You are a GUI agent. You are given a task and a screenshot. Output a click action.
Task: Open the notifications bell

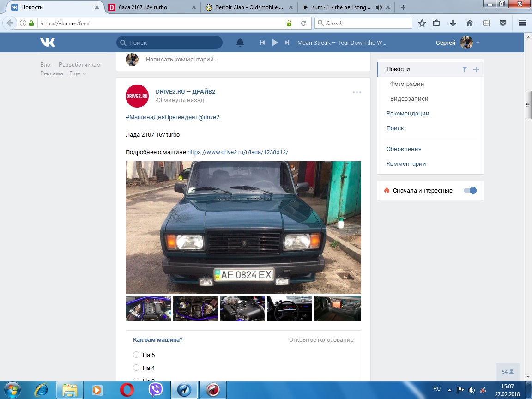click(x=240, y=42)
